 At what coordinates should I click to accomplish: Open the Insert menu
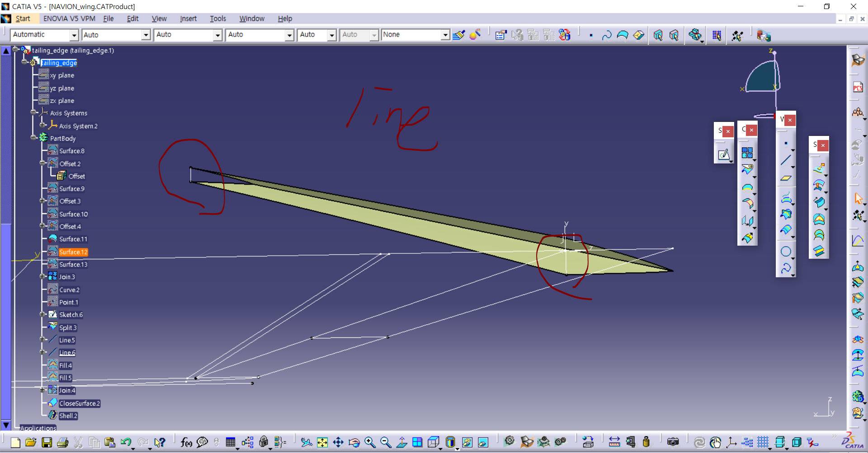tap(188, 19)
